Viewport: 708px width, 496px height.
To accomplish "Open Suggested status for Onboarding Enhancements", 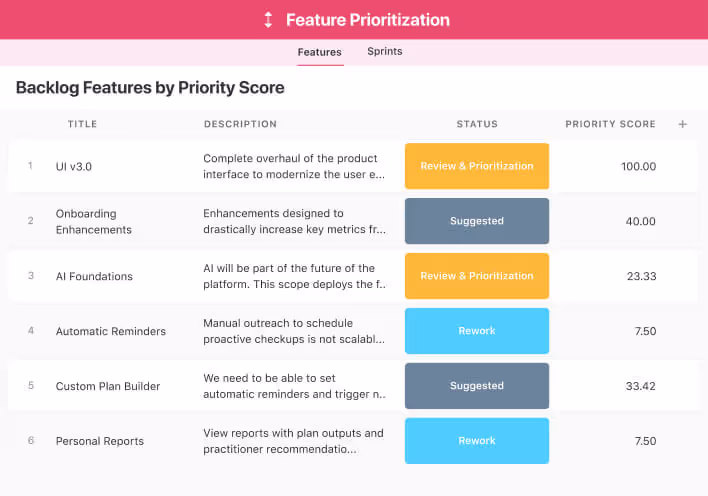I will point(477,221).
